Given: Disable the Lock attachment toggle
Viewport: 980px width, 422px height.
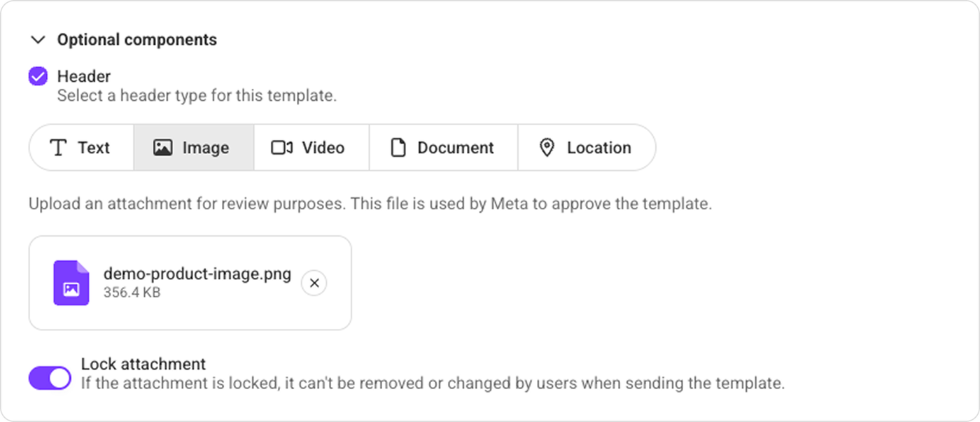Looking at the screenshot, I should click(x=50, y=378).
